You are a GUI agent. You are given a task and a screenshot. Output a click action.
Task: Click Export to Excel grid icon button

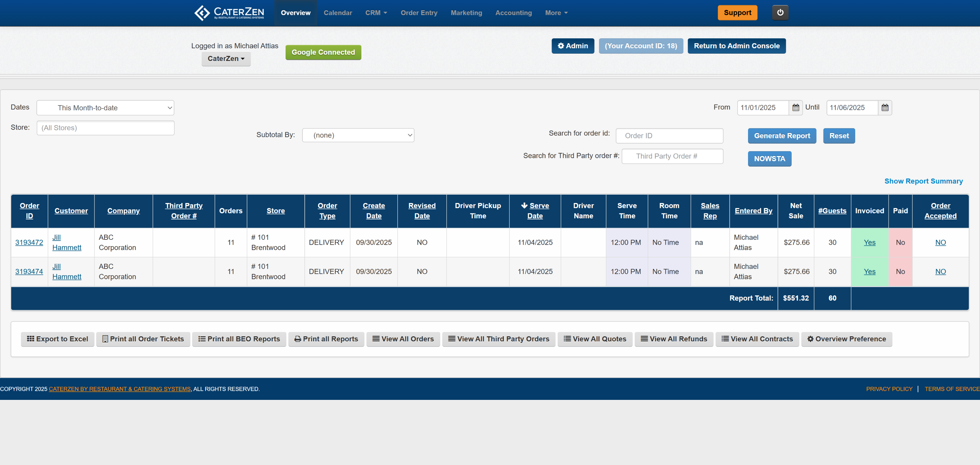point(57,339)
